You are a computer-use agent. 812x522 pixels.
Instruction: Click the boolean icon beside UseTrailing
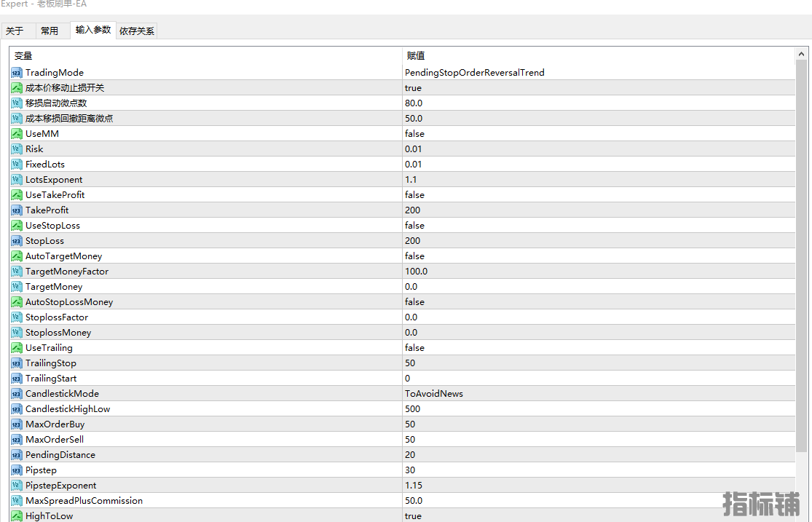(17, 348)
